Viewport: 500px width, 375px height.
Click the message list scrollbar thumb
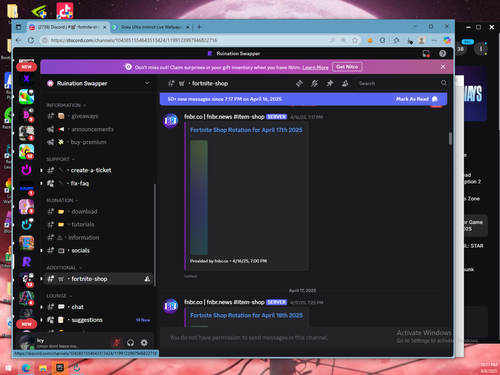(450, 138)
